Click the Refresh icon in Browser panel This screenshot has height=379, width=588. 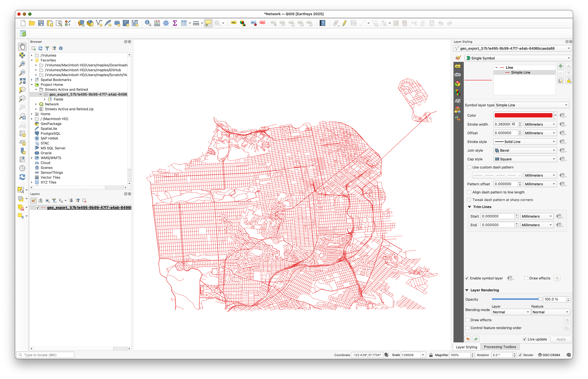click(x=40, y=48)
